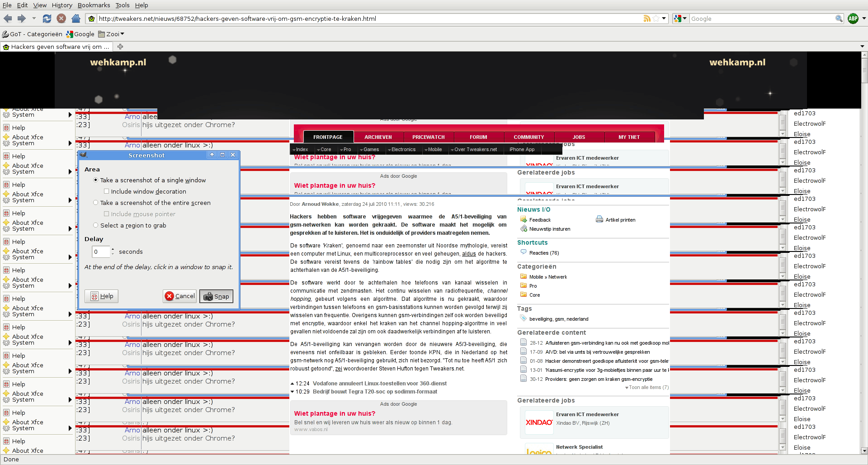Bookmark page with the star icon
The image size is (868, 465).
click(656, 19)
